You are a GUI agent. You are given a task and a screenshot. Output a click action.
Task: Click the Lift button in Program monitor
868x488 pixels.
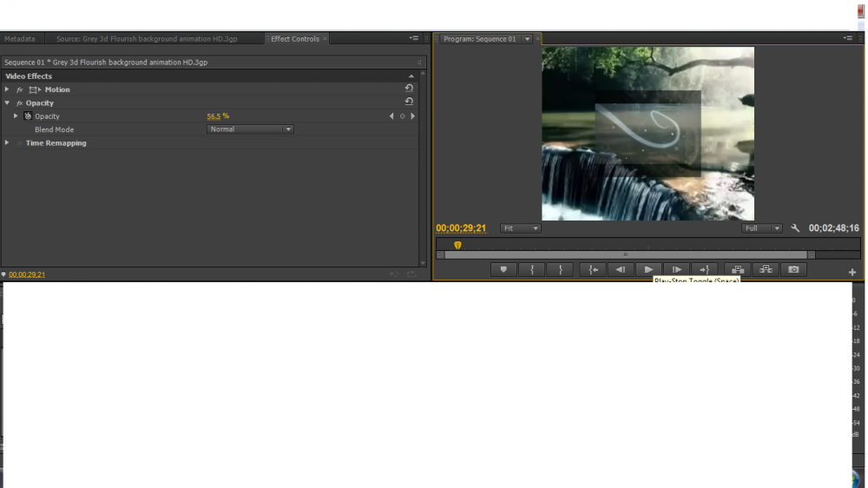738,270
